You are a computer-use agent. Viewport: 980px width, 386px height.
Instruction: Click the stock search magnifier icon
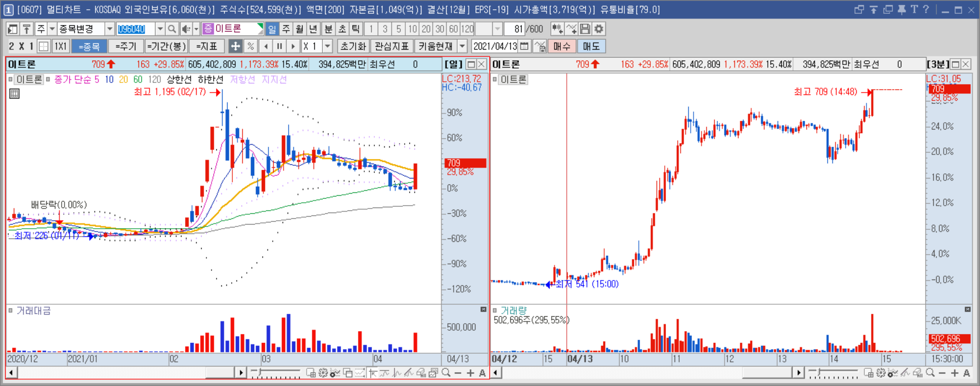tap(172, 29)
